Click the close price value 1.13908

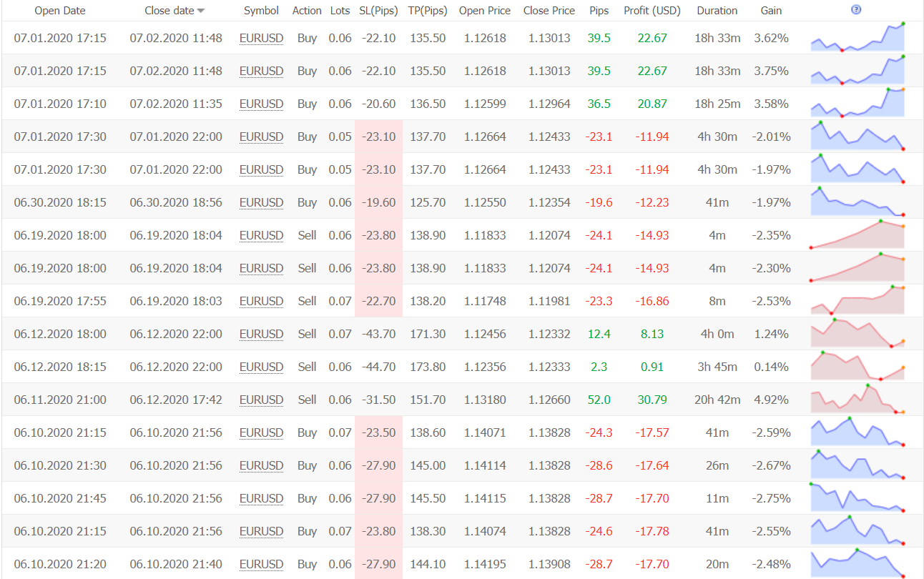click(549, 564)
